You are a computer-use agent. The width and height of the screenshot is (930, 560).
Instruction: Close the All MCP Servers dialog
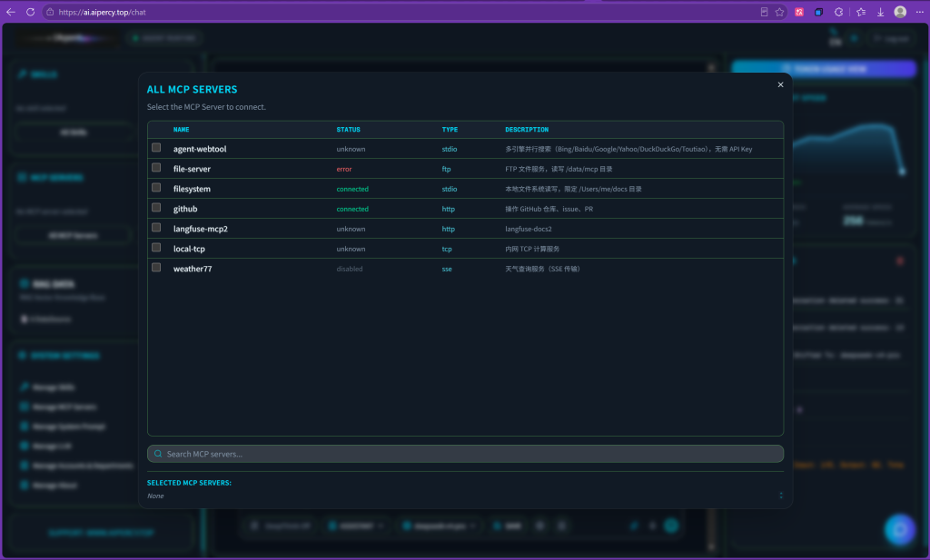(780, 84)
